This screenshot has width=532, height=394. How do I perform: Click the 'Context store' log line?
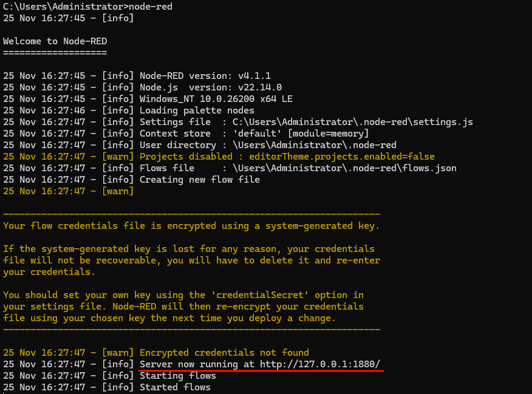click(186, 134)
